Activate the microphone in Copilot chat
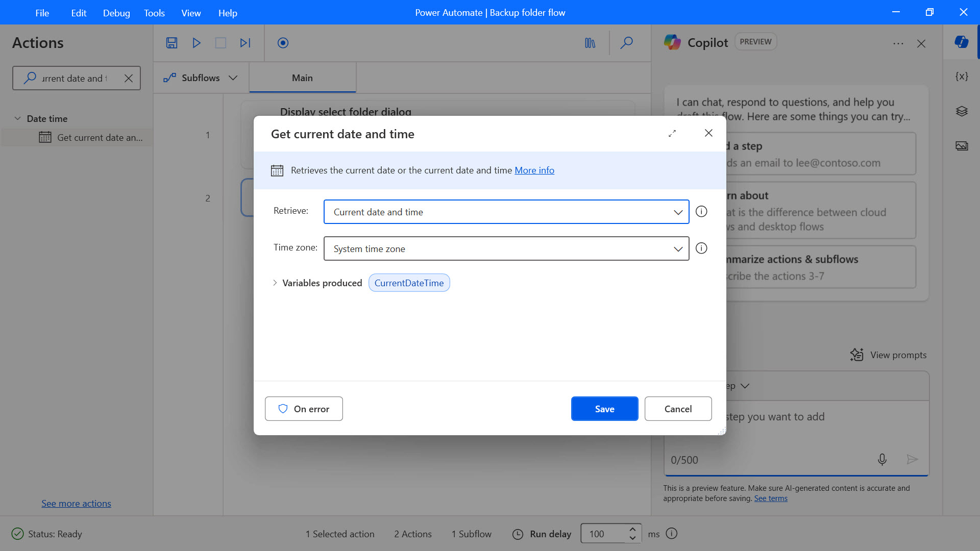Viewport: 980px width, 551px height. click(x=882, y=459)
